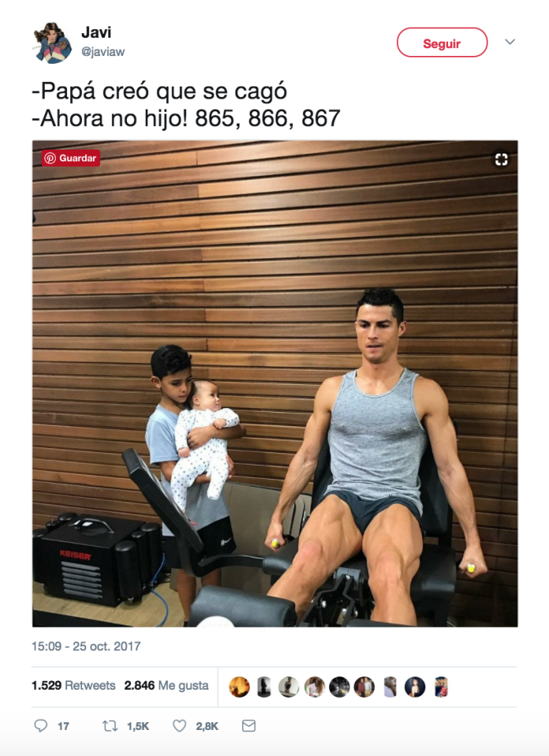Click the 17 replies count
Image resolution: width=549 pixels, height=756 pixels.
(x=63, y=726)
